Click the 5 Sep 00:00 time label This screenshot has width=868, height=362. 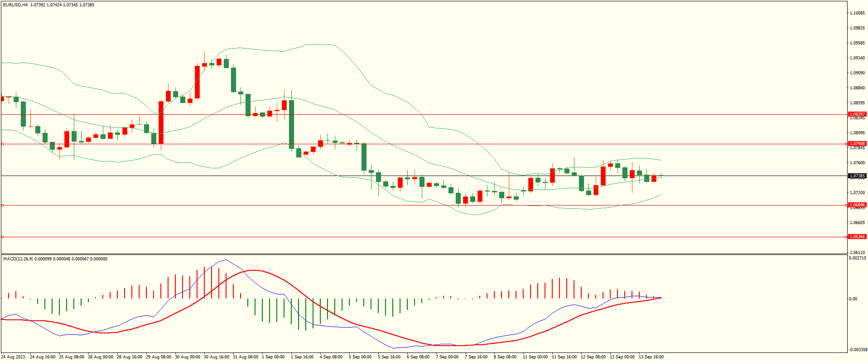pos(360,357)
